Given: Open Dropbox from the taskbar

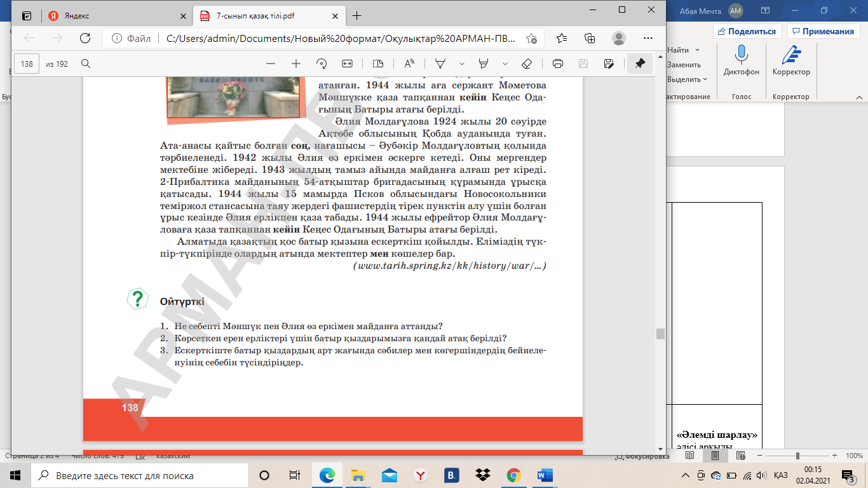Looking at the screenshot, I should 483,475.
